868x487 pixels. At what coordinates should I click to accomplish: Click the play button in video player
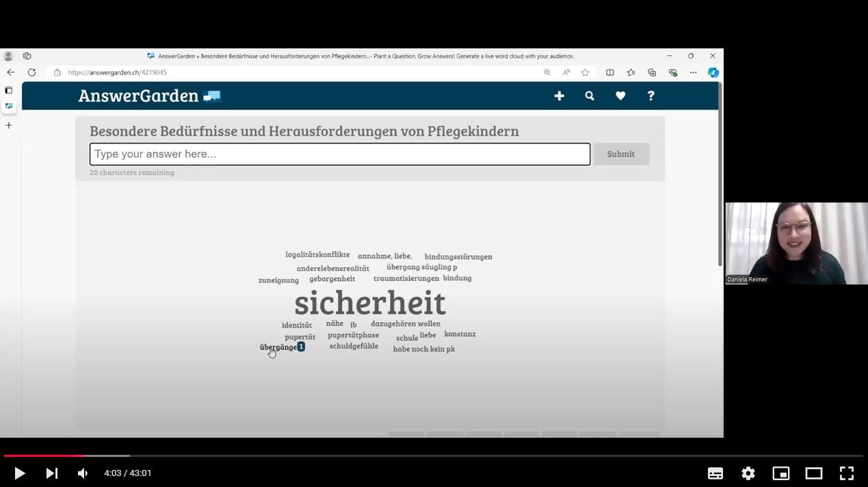click(19, 473)
